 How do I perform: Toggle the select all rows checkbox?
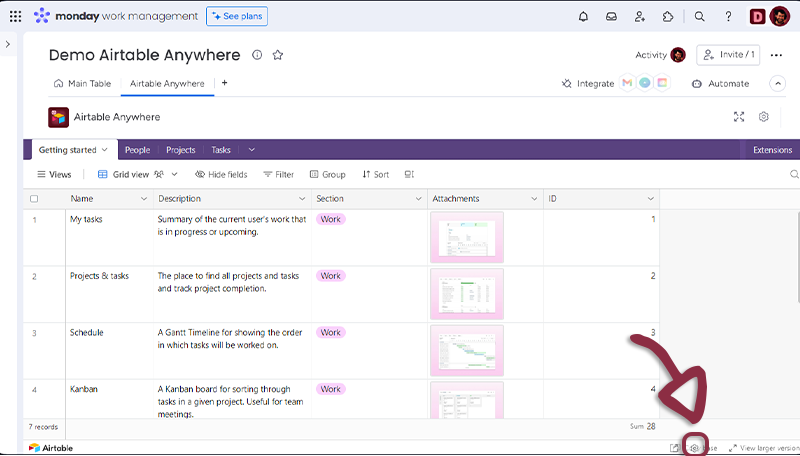click(x=34, y=199)
